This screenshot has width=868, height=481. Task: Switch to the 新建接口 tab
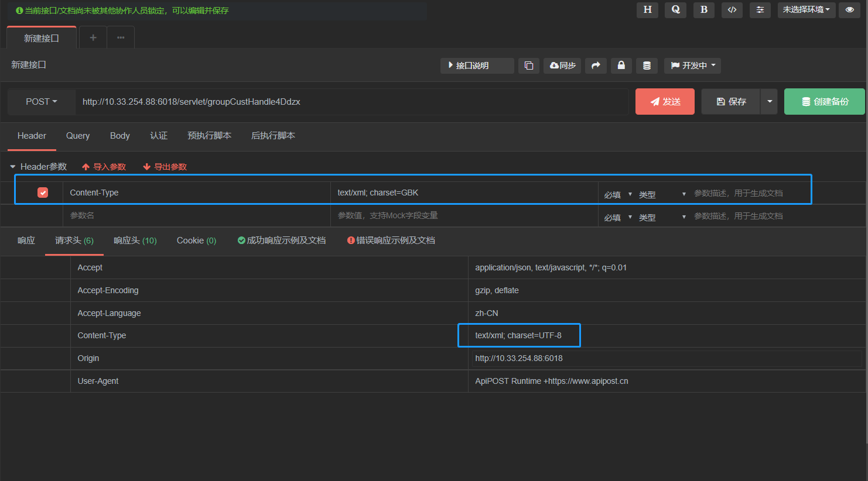point(42,38)
